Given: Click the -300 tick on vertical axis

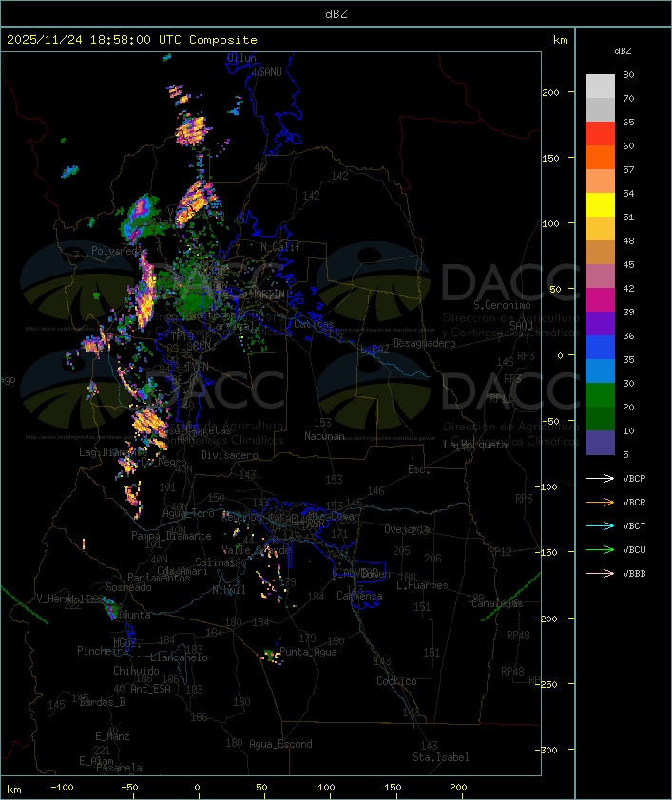Looking at the screenshot, I should tap(546, 750).
